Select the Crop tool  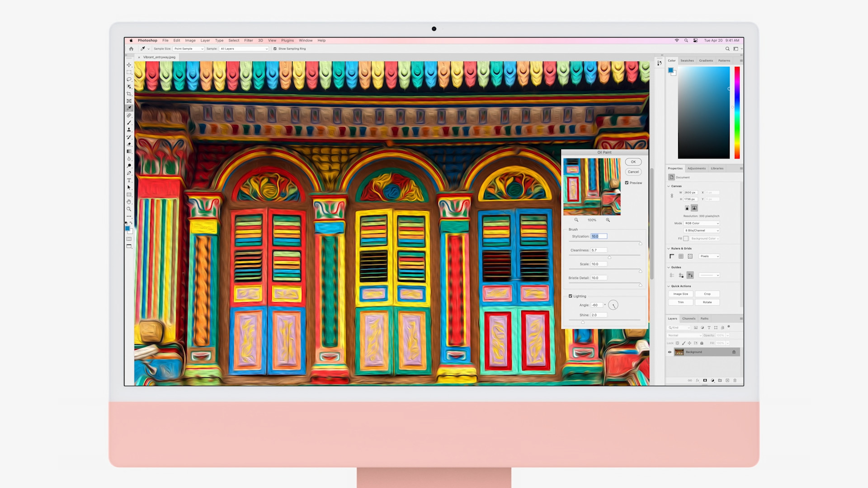click(x=129, y=94)
